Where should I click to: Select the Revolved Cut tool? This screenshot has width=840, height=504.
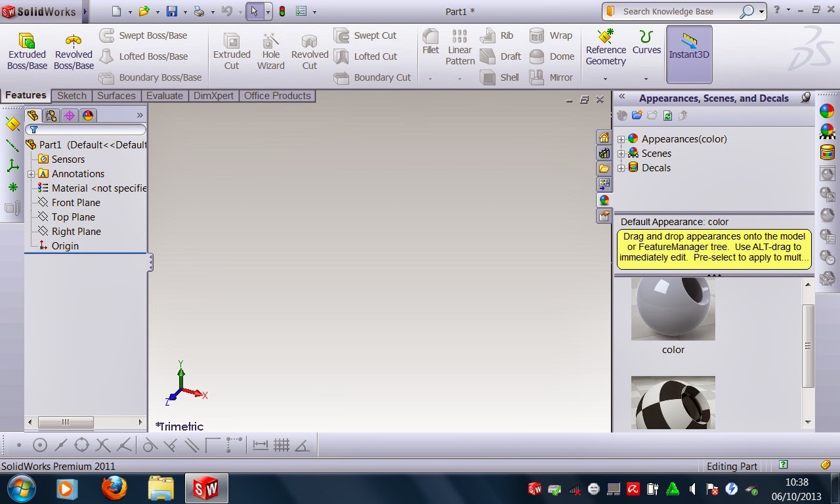(x=309, y=51)
